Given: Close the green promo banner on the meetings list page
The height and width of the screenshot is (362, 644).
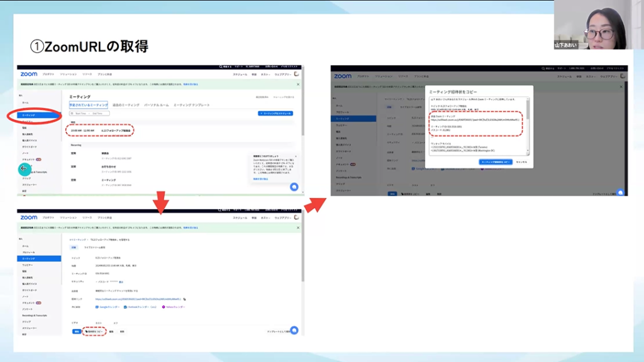Looking at the screenshot, I should pos(298,85).
